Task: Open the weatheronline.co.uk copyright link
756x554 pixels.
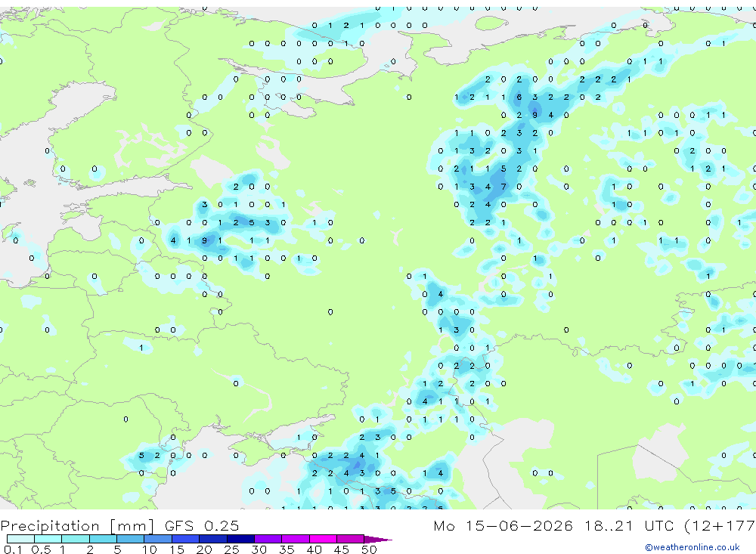Action: click(692, 547)
